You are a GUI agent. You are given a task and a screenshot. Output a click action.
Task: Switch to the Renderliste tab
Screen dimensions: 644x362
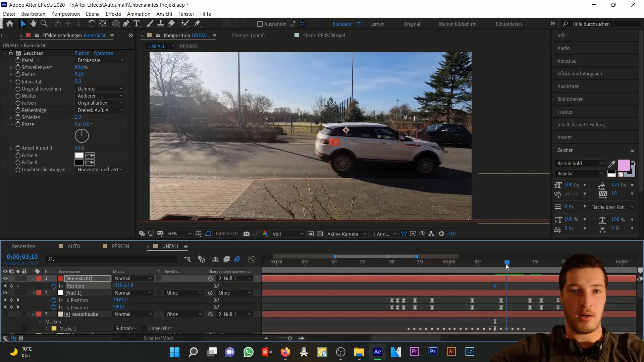pos(23,246)
